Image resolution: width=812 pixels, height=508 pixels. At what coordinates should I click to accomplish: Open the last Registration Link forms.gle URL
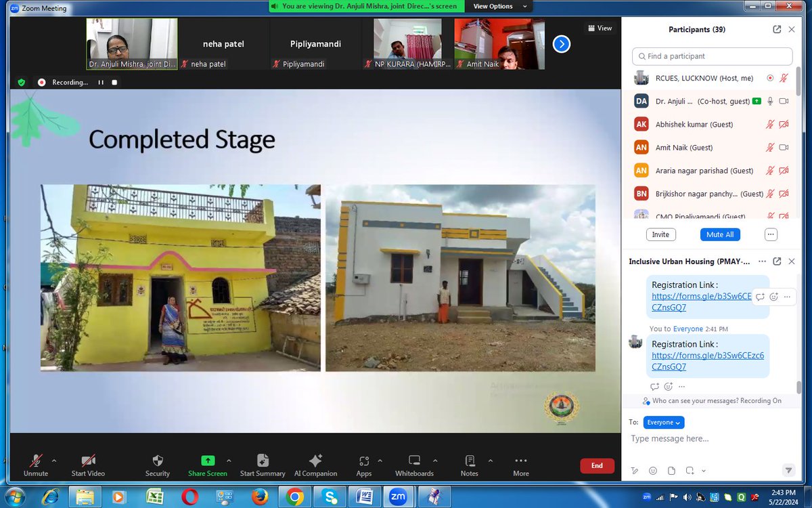pyautogui.click(x=708, y=361)
